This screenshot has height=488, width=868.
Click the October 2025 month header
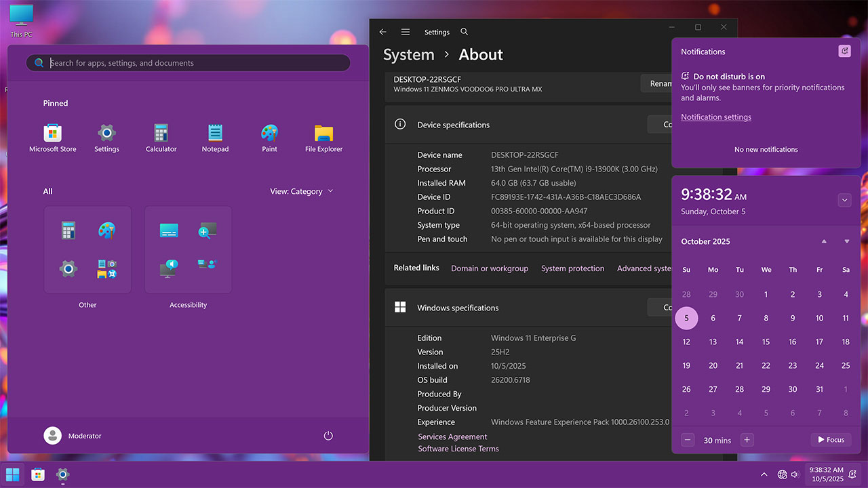(x=705, y=241)
